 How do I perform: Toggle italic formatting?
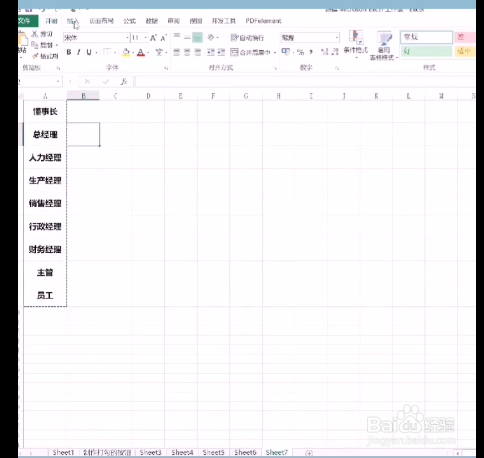click(x=79, y=52)
